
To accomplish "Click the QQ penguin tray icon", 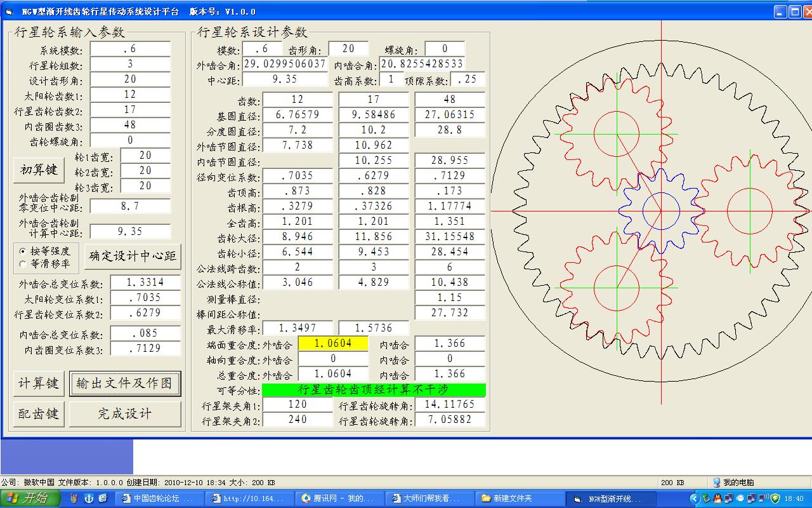I will 717,498.
